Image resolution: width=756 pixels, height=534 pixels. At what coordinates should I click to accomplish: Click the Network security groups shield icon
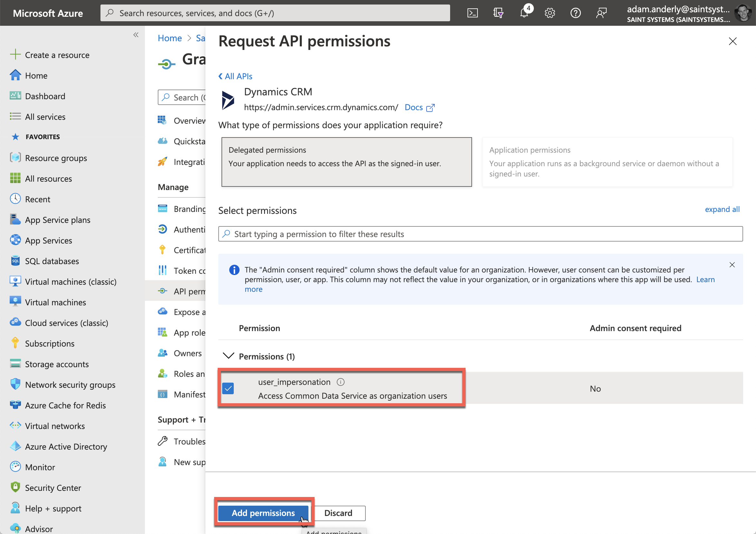point(15,384)
